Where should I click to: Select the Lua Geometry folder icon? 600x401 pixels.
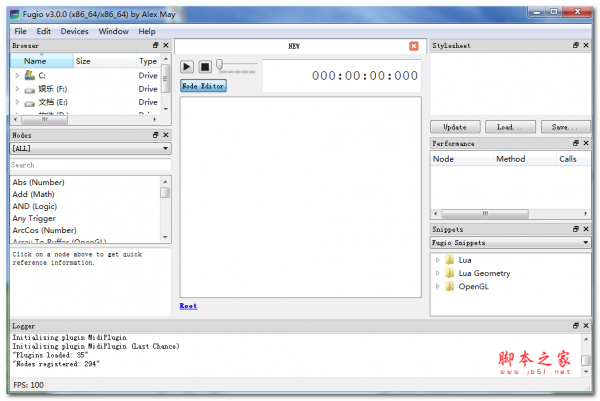450,273
